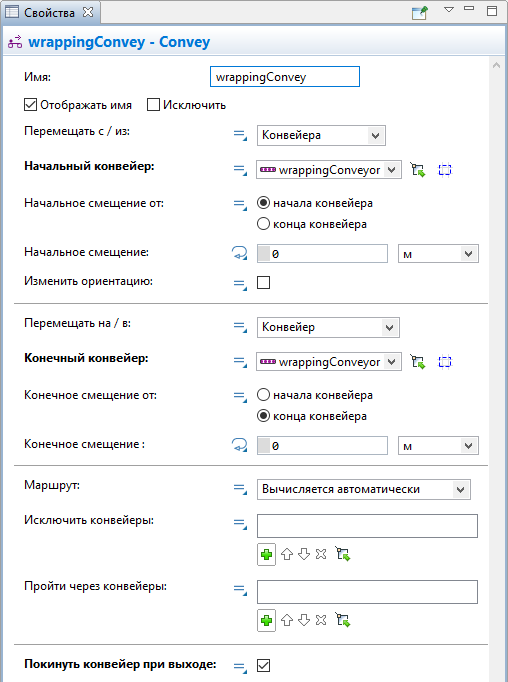The width and height of the screenshot is (508, 682).
Task: Uncheck Покинуть конвейер при выходе checkbox
Action: coord(264,665)
